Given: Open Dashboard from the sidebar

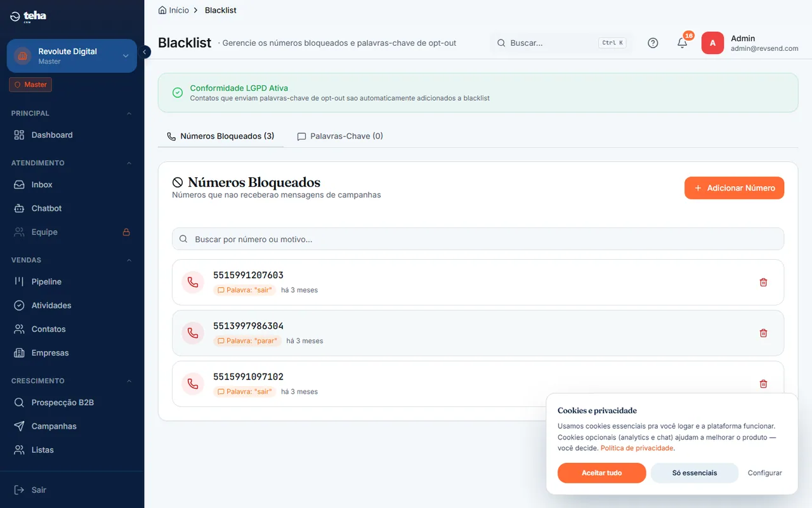Looking at the screenshot, I should pyautogui.click(x=72, y=135).
